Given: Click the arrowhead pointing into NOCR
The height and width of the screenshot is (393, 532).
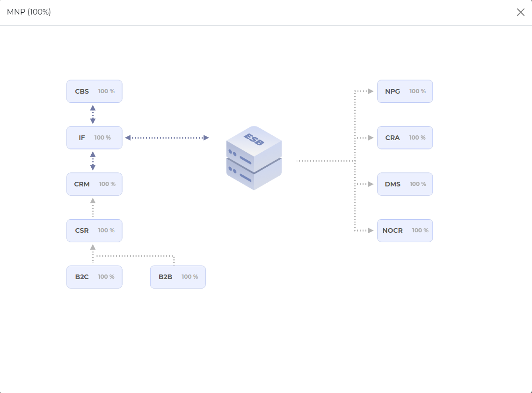Looking at the screenshot, I should (x=371, y=230).
